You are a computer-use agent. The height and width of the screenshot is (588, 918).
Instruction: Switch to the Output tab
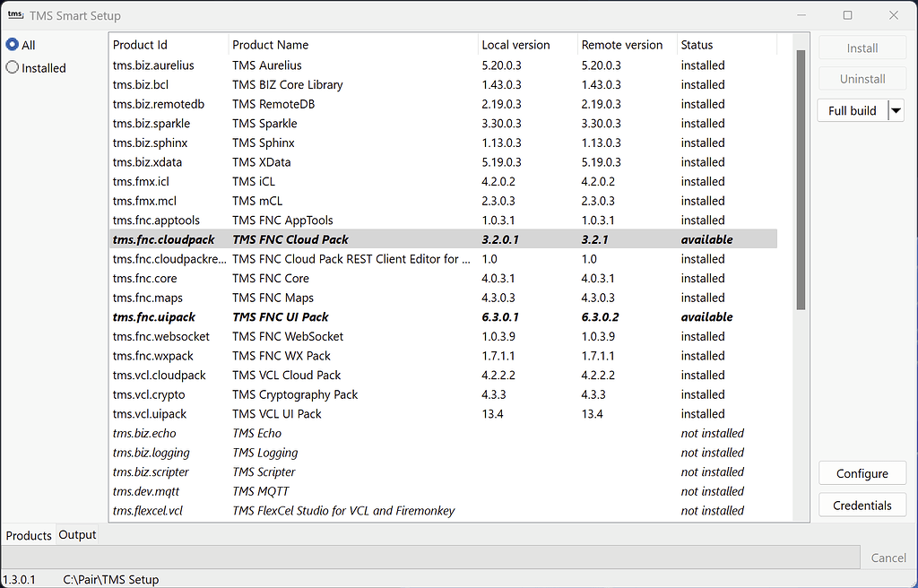coord(77,534)
